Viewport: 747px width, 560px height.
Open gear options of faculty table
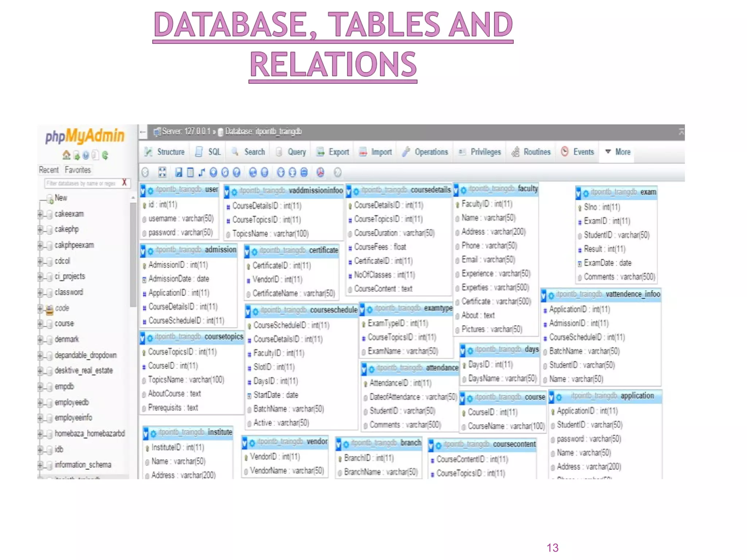point(464,190)
